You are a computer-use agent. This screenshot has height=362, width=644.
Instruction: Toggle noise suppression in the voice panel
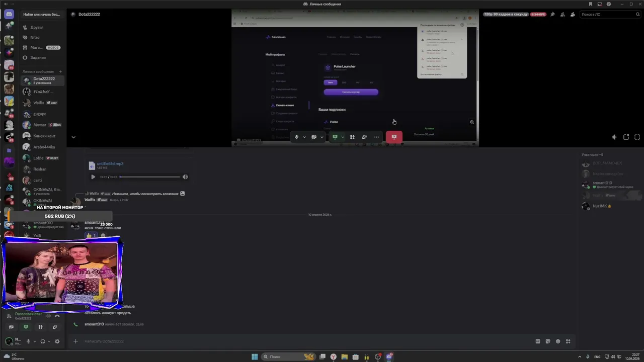48,316
